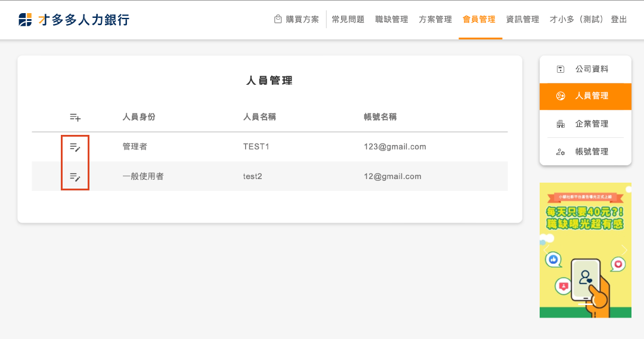
Task: Click the 才多多人力銀行 logo
Action: tap(74, 20)
